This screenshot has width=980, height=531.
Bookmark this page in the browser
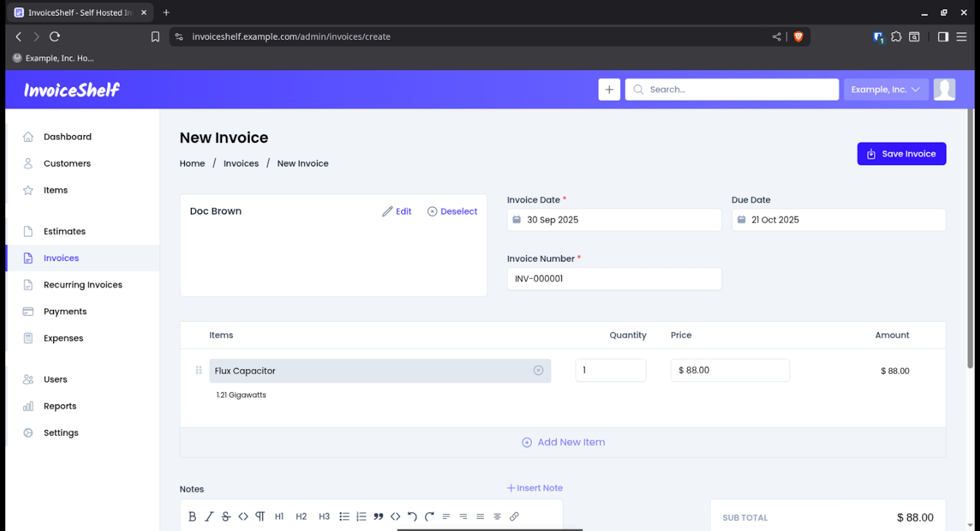click(155, 37)
